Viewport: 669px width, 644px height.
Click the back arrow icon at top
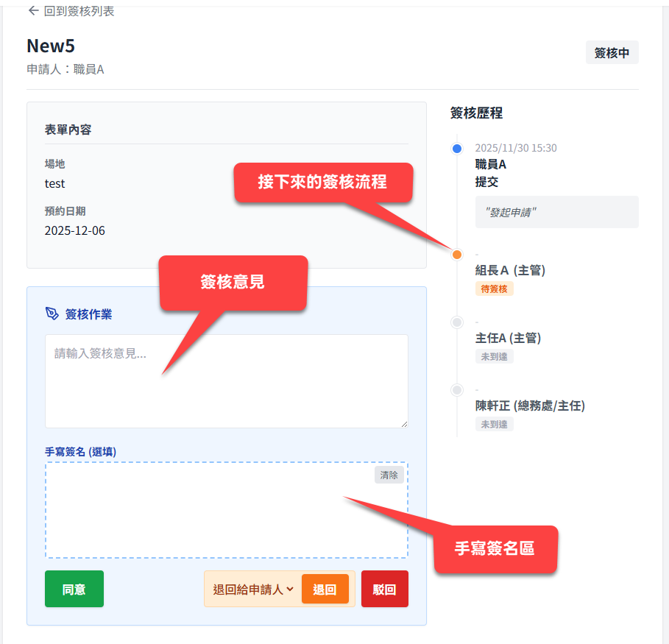coord(33,11)
